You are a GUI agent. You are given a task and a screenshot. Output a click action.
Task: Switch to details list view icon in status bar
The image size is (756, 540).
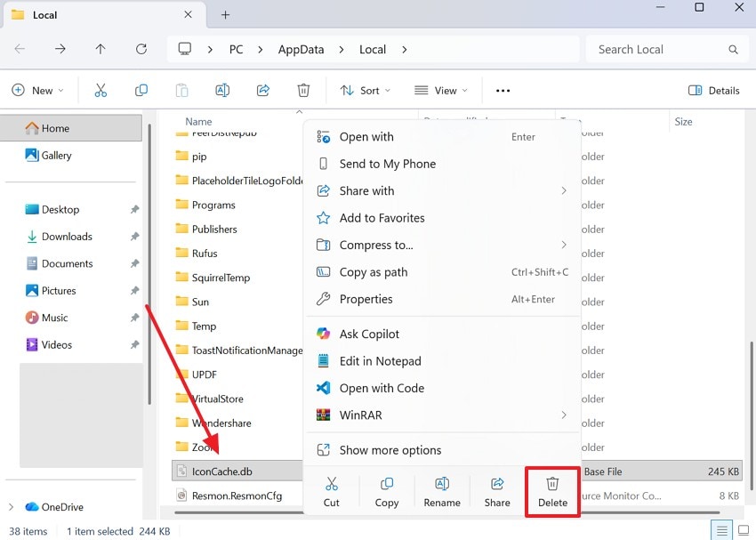click(722, 531)
